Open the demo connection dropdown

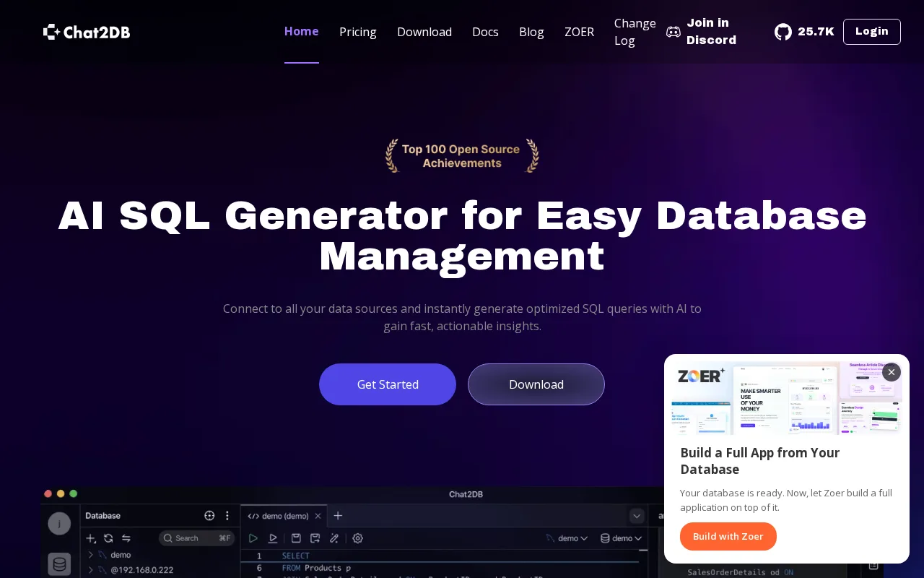pos(567,538)
